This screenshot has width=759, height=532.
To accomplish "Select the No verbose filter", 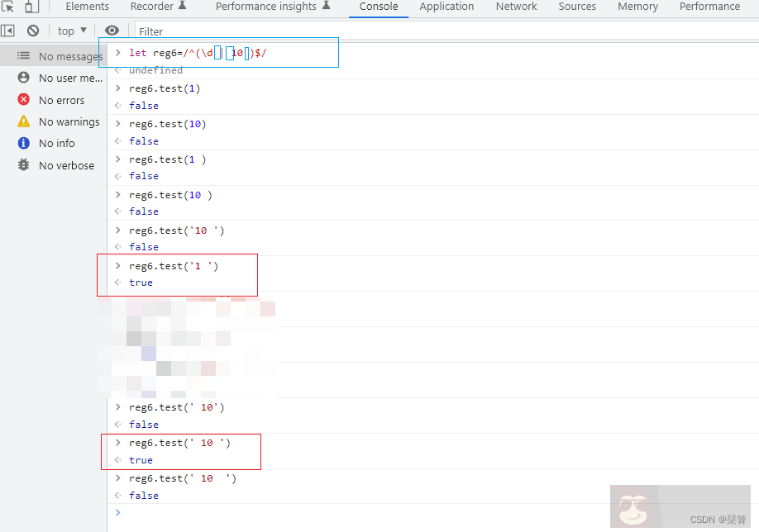I will point(66,165).
